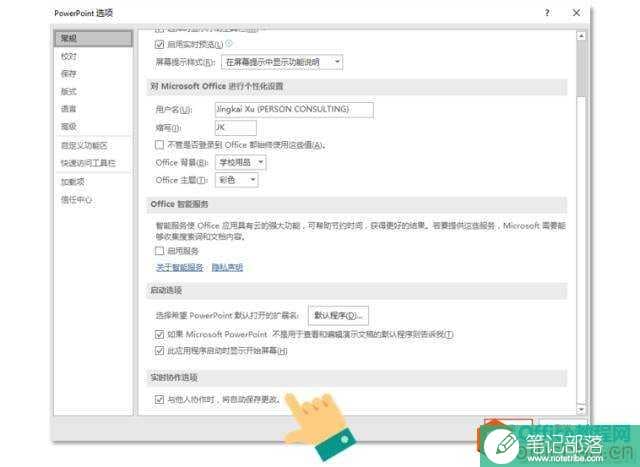Click the help question mark icon
Screen dimensions: 640x467
point(547,13)
